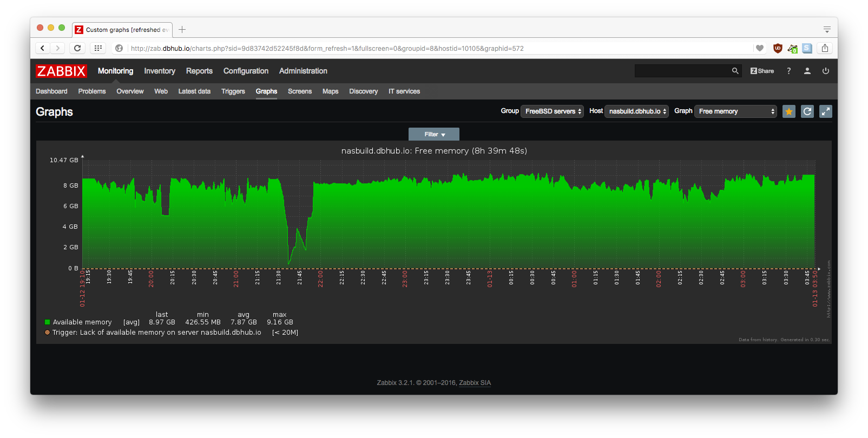This screenshot has width=868, height=438.
Task: Open the Zabbix help question mark
Action: pyautogui.click(x=789, y=71)
